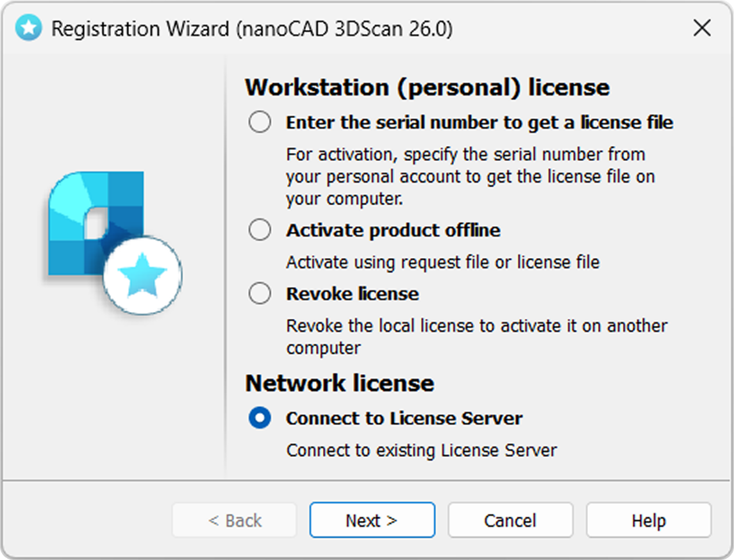Close the Registration Wizard window
The image size is (734, 560).
702,28
